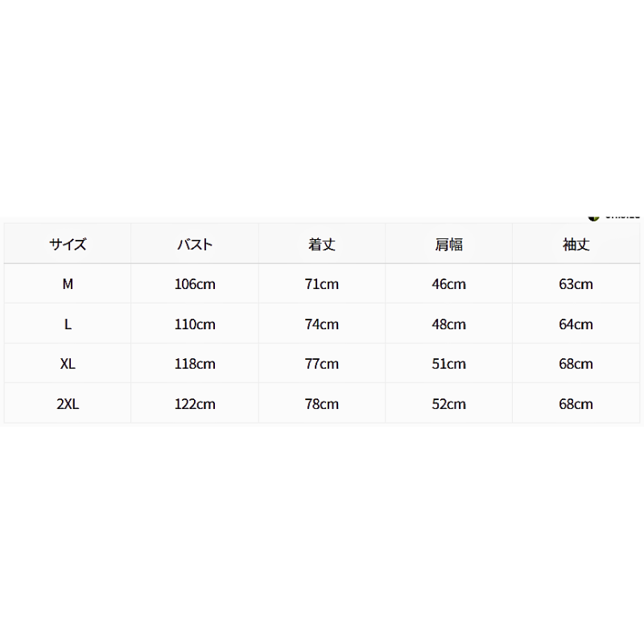Viewport: 644px width, 644px height.
Task: Select the バスト column header
Action: coord(195,245)
